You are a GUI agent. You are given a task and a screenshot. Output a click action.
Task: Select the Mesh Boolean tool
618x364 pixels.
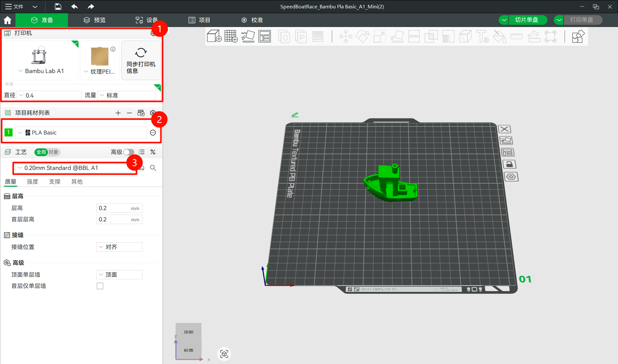click(x=431, y=36)
